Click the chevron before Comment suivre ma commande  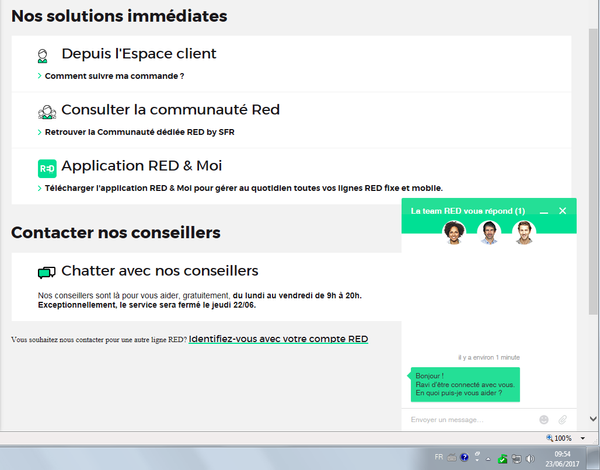click(x=39, y=76)
